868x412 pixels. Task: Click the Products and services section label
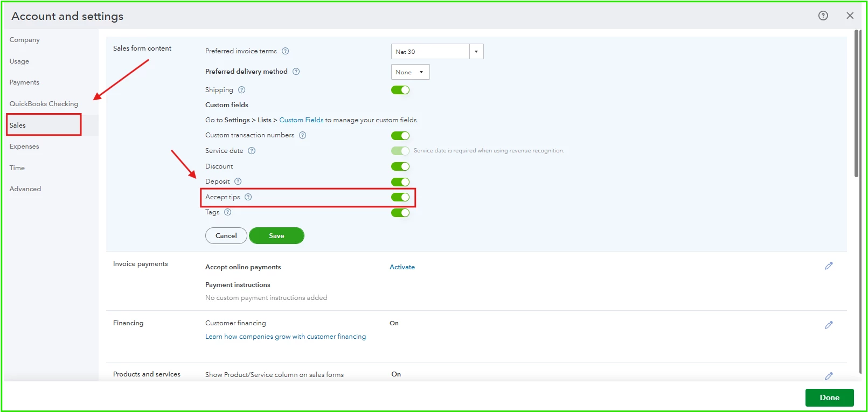coord(147,374)
